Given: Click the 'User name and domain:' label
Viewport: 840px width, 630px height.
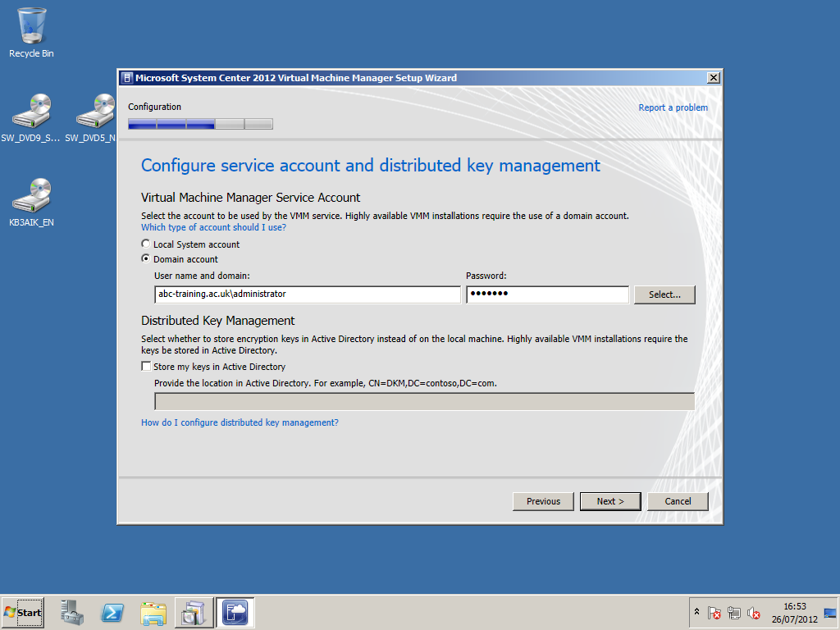Looking at the screenshot, I should [x=202, y=276].
